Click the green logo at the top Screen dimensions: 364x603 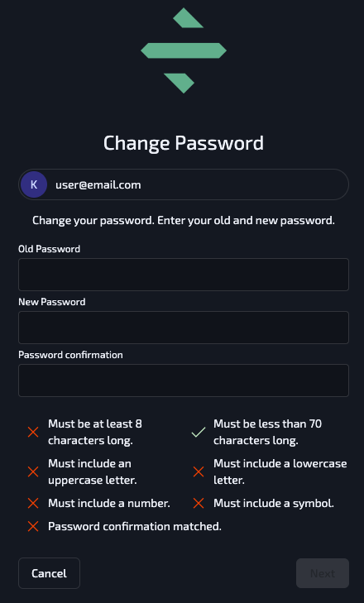(184, 50)
